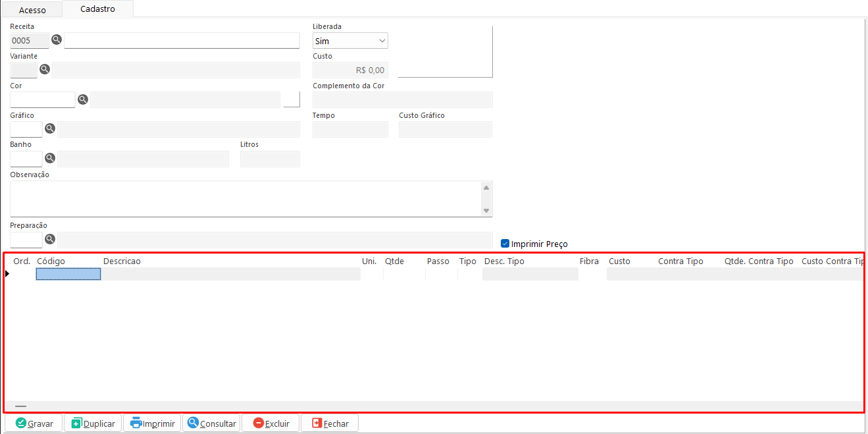Click the Excluir button
868x434 pixels.
point(270,423)
